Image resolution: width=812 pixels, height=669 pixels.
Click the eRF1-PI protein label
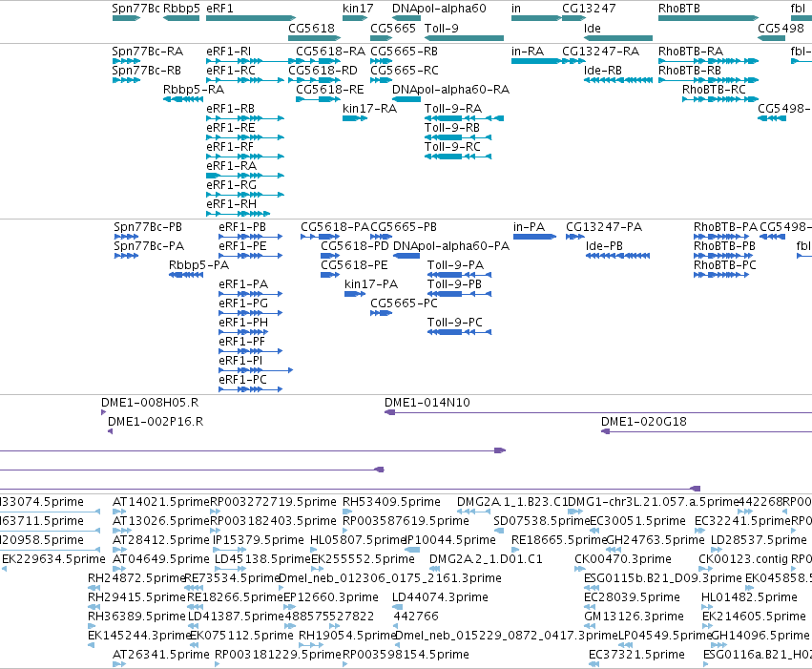coord(240,361)
